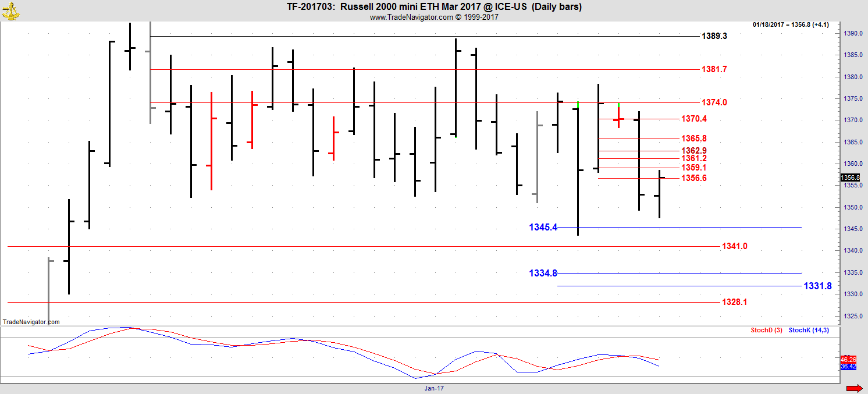This screenshot has width=868, height=394.
Task: Click the 1374.0 red price label
Action: point(714,102)
